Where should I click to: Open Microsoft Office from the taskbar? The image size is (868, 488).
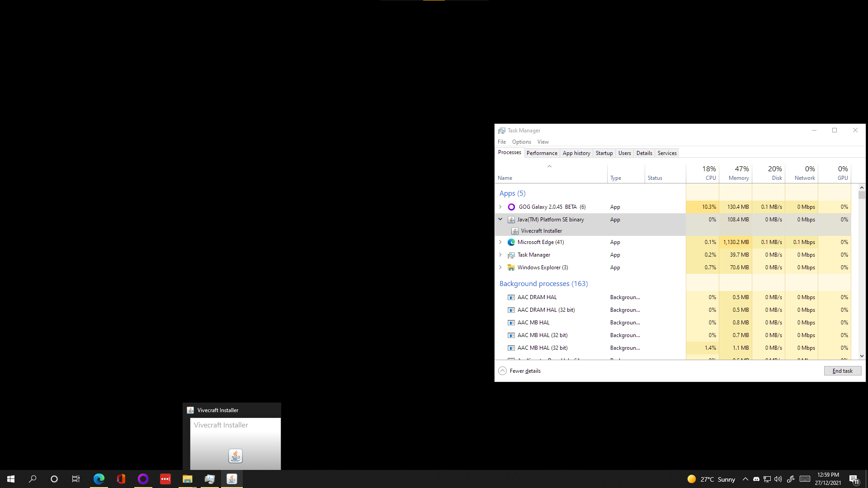[121, 479]
